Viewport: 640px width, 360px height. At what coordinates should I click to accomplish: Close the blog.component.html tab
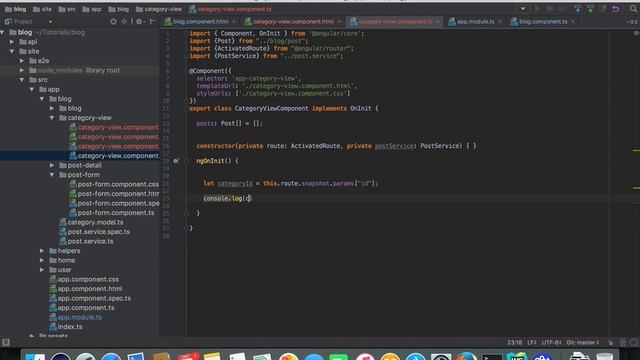point(234,22)
